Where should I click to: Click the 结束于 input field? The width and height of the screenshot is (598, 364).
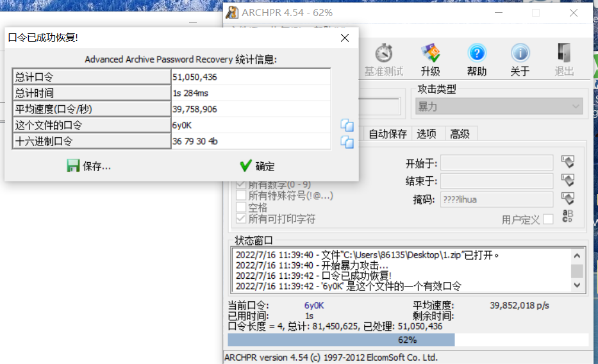(x=497, y=181)
